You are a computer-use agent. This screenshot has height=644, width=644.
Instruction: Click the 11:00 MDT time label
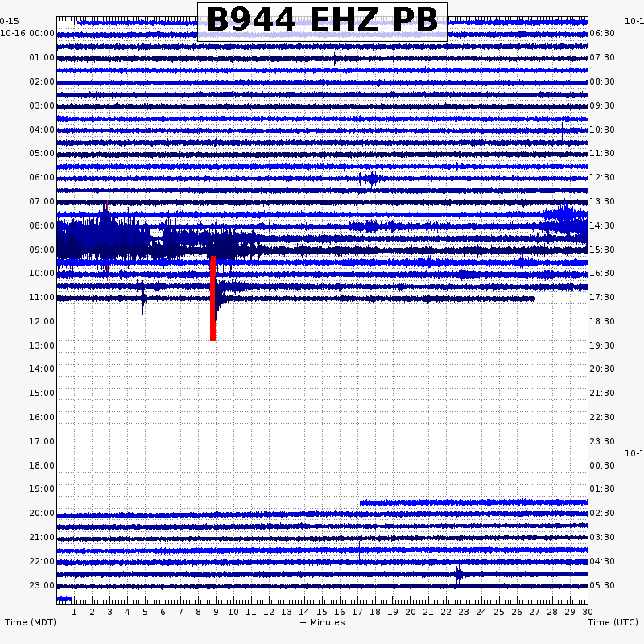point(42,297)
